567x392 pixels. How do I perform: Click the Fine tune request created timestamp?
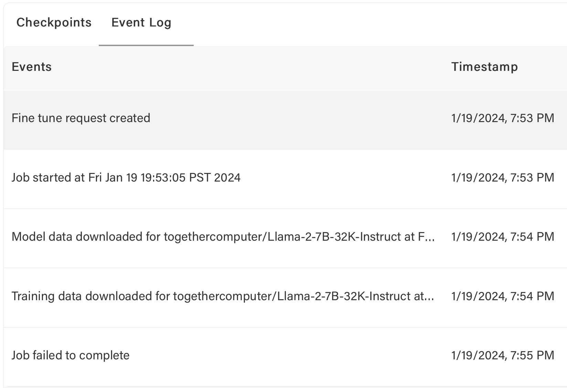[503, 118]
